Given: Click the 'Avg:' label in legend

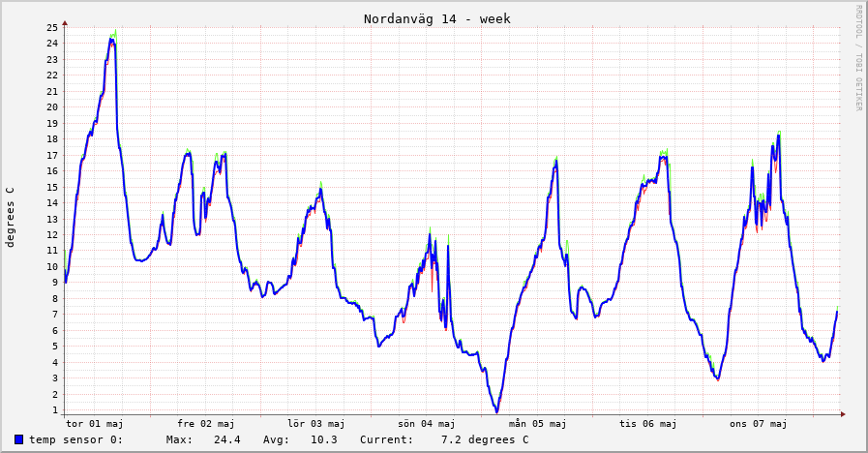Looking at the screenshot, I should pos(276,439).
